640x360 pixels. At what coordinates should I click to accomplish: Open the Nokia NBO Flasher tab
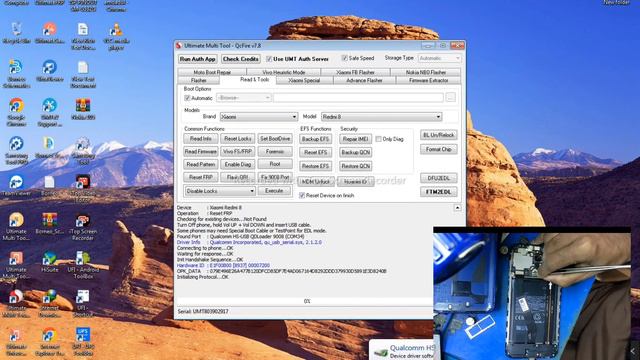point(426,72)
